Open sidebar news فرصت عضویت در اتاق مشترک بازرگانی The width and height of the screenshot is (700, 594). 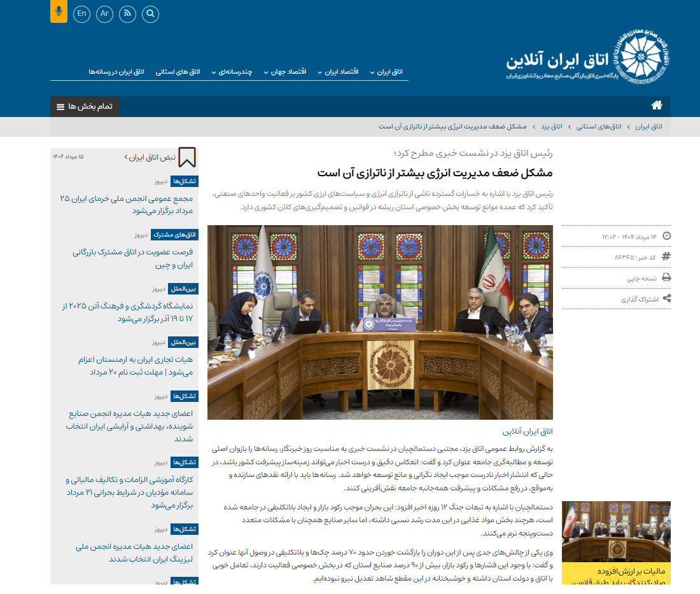132,258
